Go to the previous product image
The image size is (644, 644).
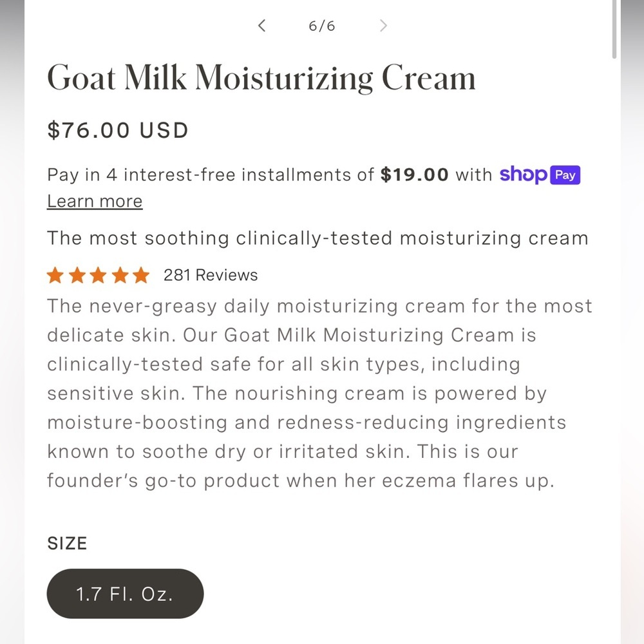tap(261, 26)
